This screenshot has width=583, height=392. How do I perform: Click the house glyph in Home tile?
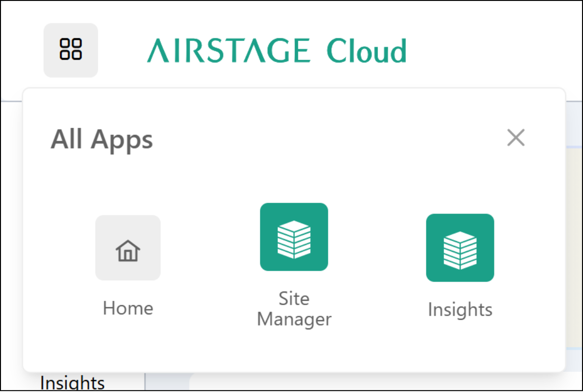pyautogui.click(x=128, y=250)
